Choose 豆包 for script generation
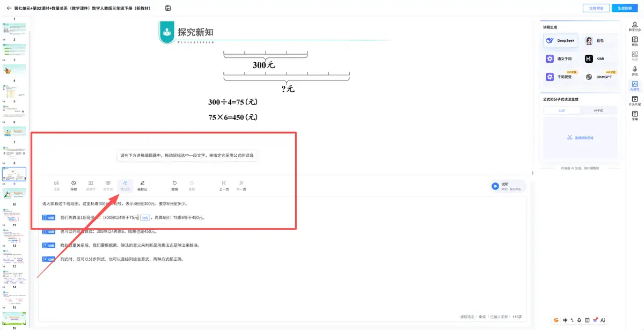This screenshot has width=644, height=330. click(599, 41)
